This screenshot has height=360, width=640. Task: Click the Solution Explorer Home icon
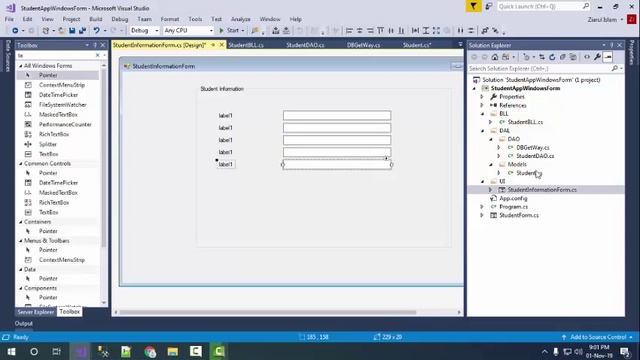tap(495, 57)
